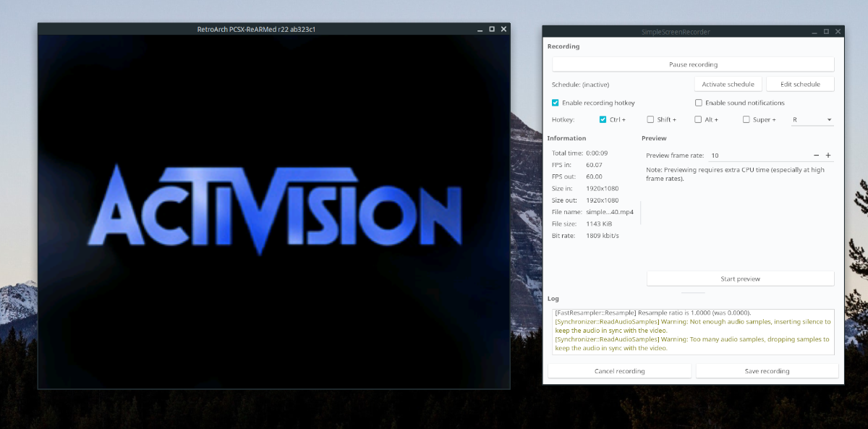Click Activate schedule button
The image size is (868, 429).
(x=728, y=84)
